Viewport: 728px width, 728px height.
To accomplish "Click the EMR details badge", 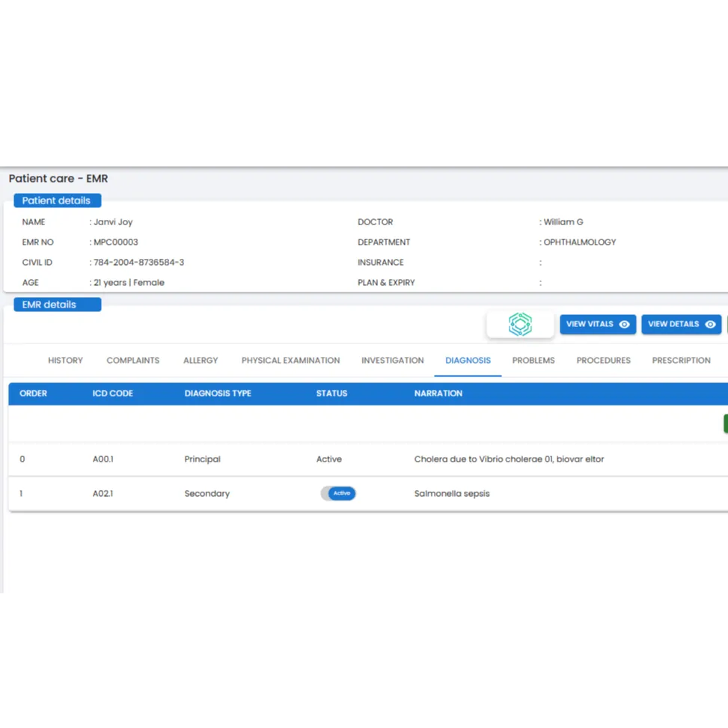I will tap(57, 304).
